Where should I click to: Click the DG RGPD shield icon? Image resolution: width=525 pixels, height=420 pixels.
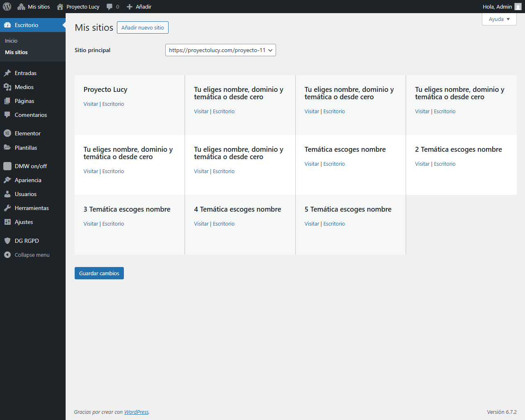pyautogui.click(x=7, y=241)
